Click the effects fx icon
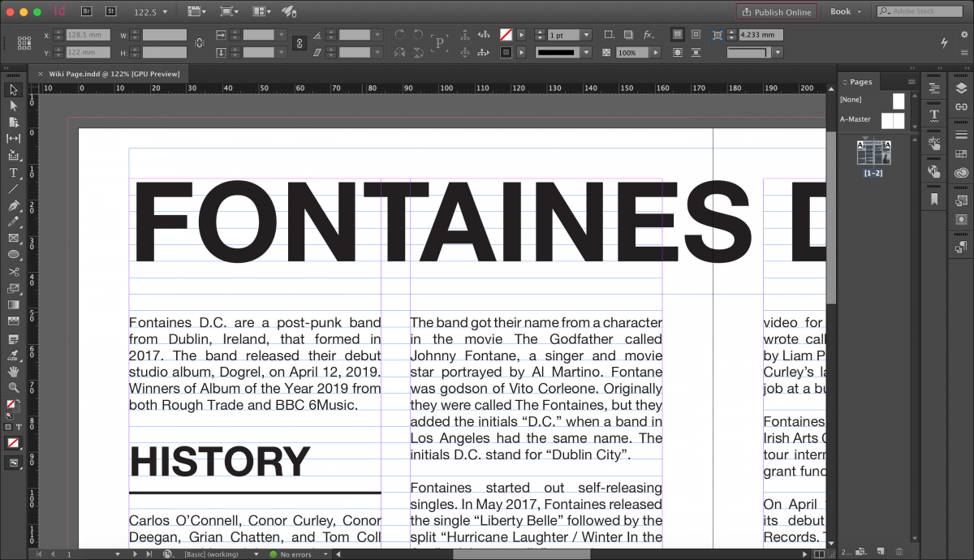 pos(649,35)
